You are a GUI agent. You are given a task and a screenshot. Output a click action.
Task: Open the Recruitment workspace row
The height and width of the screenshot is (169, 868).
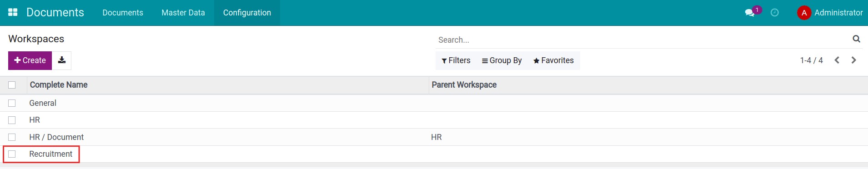(434, 154)
